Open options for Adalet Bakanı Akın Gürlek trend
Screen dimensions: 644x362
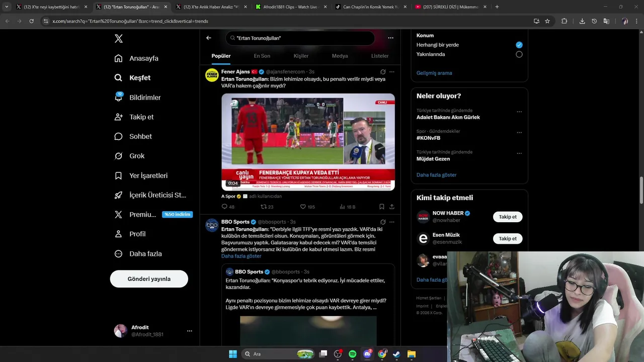(519, 112)
